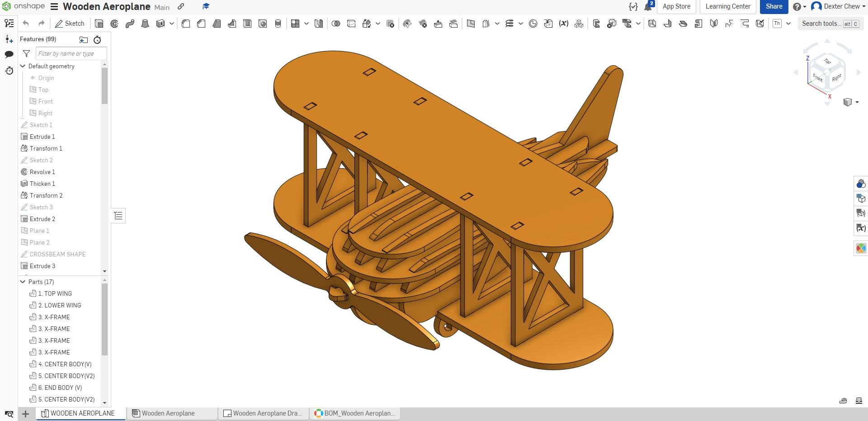Open the Learning Center
This screenshot has width=868, height=421.
tap(727, 6)
